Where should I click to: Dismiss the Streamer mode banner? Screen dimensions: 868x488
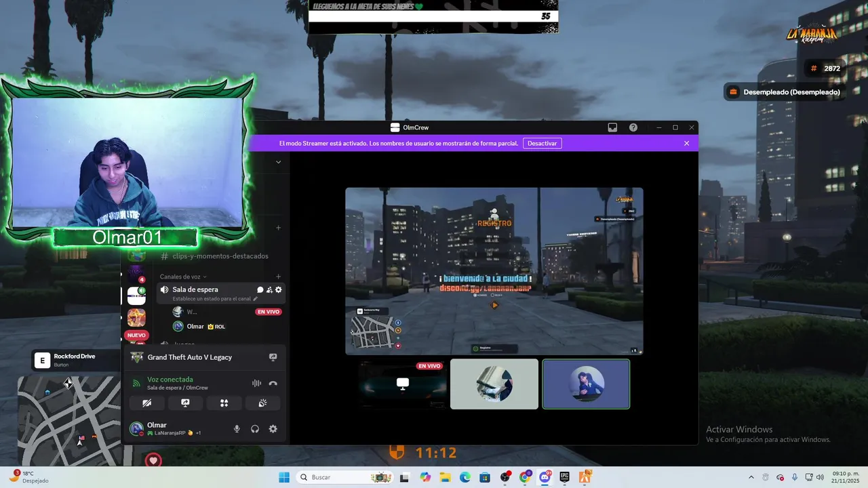pyautogui.click(x=686, y=143)
